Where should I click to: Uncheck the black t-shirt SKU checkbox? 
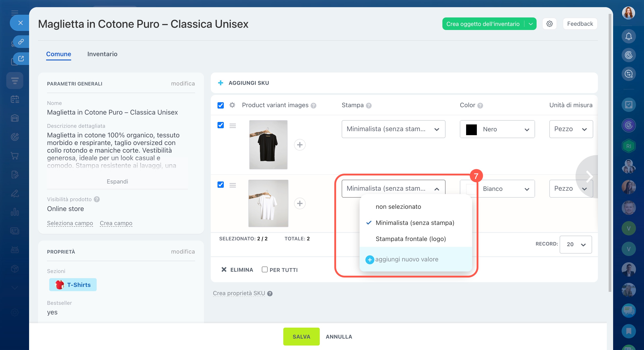tap(220, 125)
